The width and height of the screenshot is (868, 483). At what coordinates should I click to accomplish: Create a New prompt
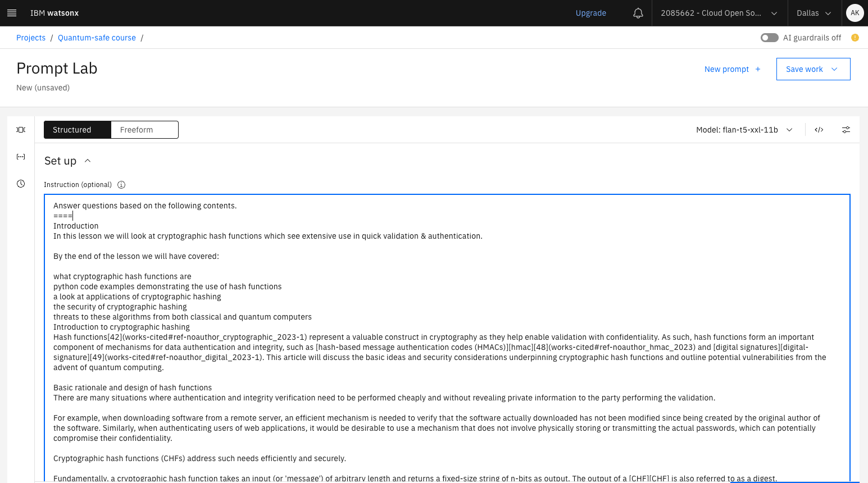pyautogui.click(x=732, y=69)
